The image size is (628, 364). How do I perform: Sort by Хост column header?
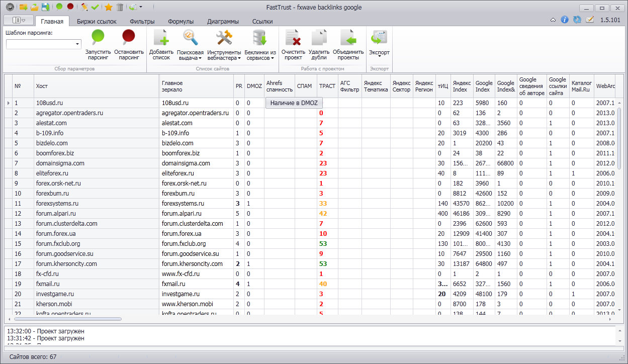click(x=97, y=86)
